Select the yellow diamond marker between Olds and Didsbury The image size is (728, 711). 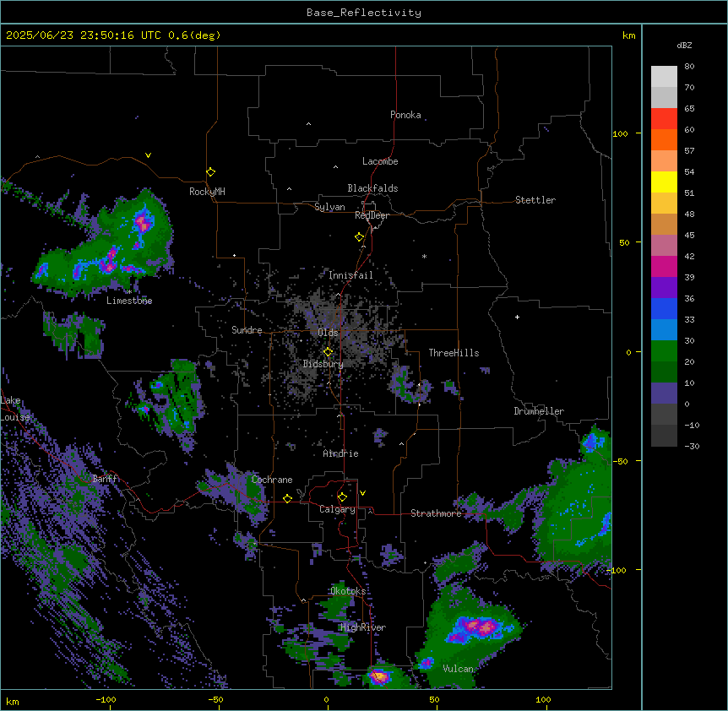tap(328, 352)
